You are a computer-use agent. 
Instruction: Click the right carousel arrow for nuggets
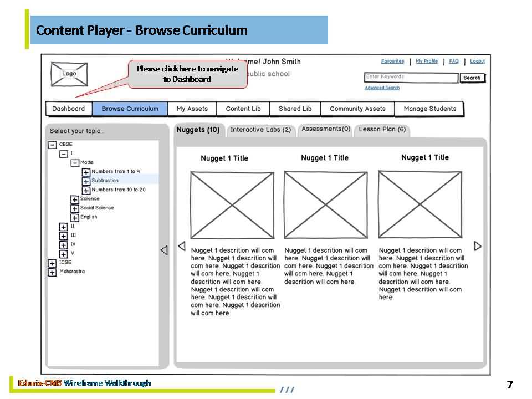478,246
